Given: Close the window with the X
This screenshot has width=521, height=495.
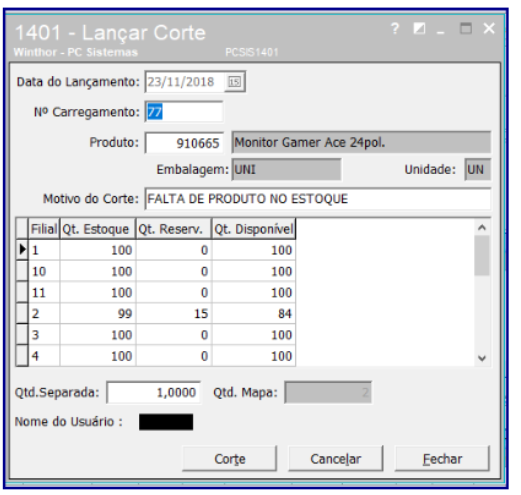Looking at the screenshot, I should (489, 28).
